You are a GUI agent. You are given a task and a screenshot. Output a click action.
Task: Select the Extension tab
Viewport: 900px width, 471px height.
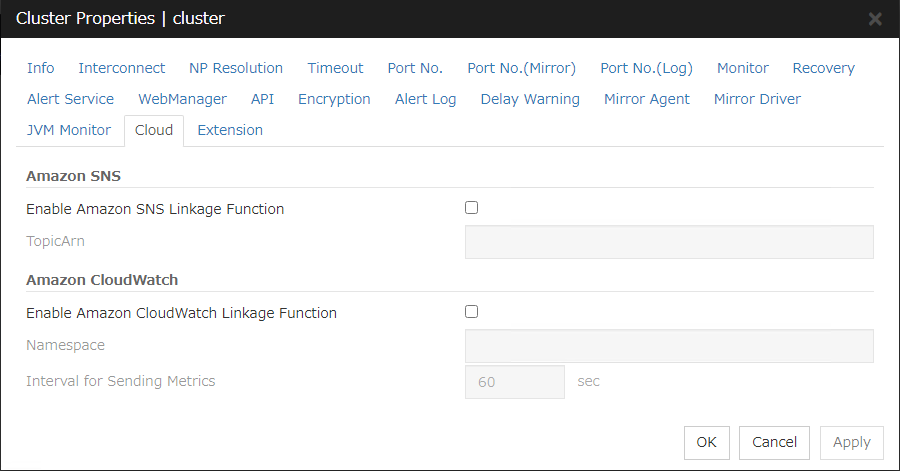tap(230, 130)
